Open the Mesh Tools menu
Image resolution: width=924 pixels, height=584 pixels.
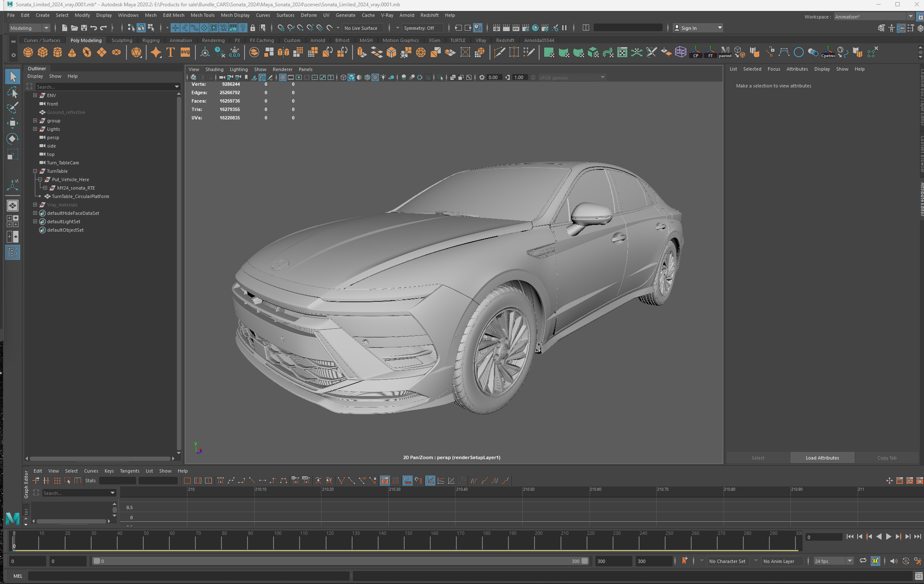(203, 15)
